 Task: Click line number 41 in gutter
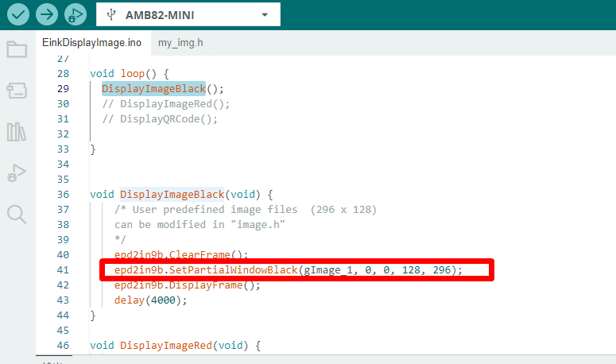coord(63,269)
